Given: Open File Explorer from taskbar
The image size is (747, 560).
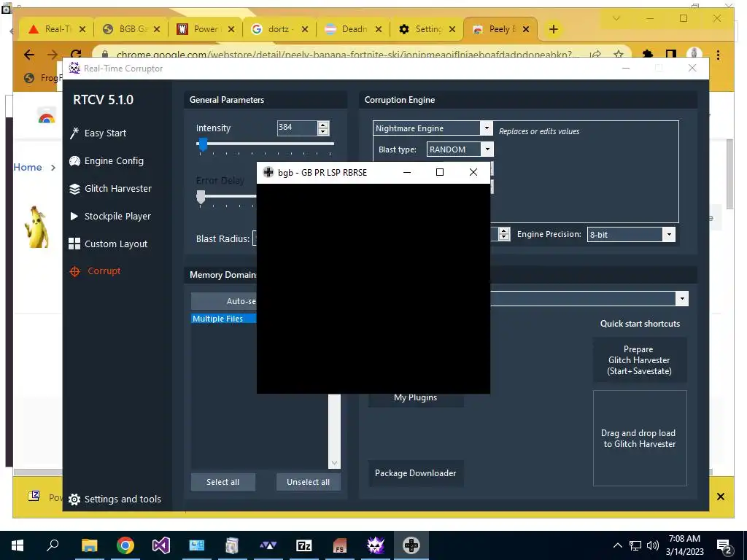Looking at the screenshot, I should click(89, 545).
